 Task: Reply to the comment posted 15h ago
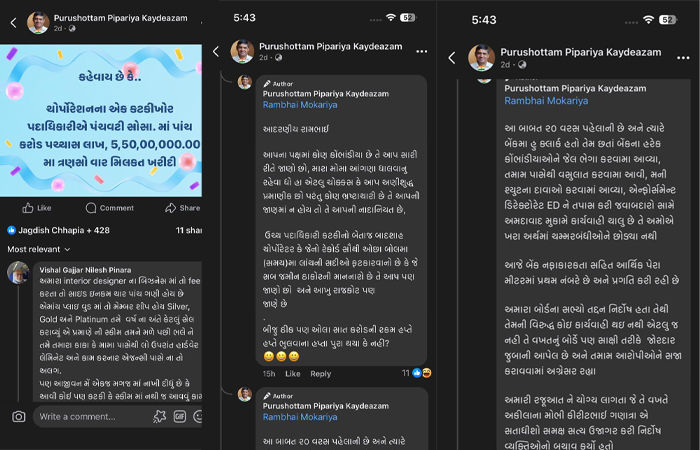321,374
